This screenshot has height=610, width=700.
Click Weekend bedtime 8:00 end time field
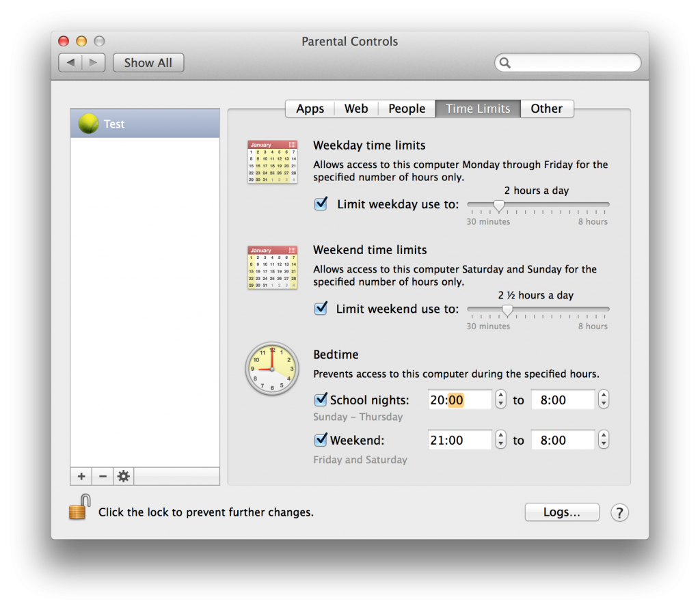pyautogui.click(x=563, y=440)
